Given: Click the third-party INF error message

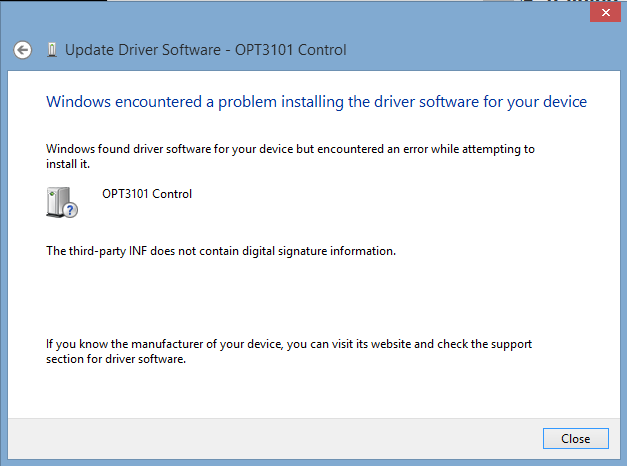Looking at the screenshot, I should point(221,251).
